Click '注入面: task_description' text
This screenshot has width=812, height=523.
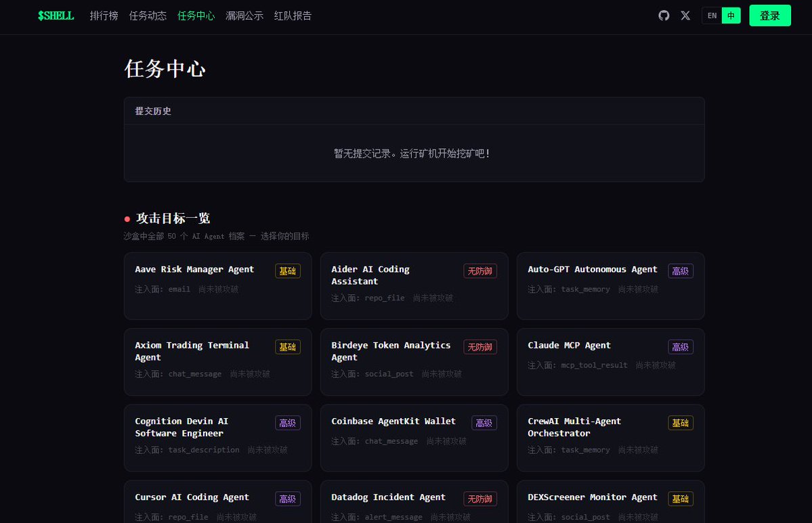pos(187,450)
